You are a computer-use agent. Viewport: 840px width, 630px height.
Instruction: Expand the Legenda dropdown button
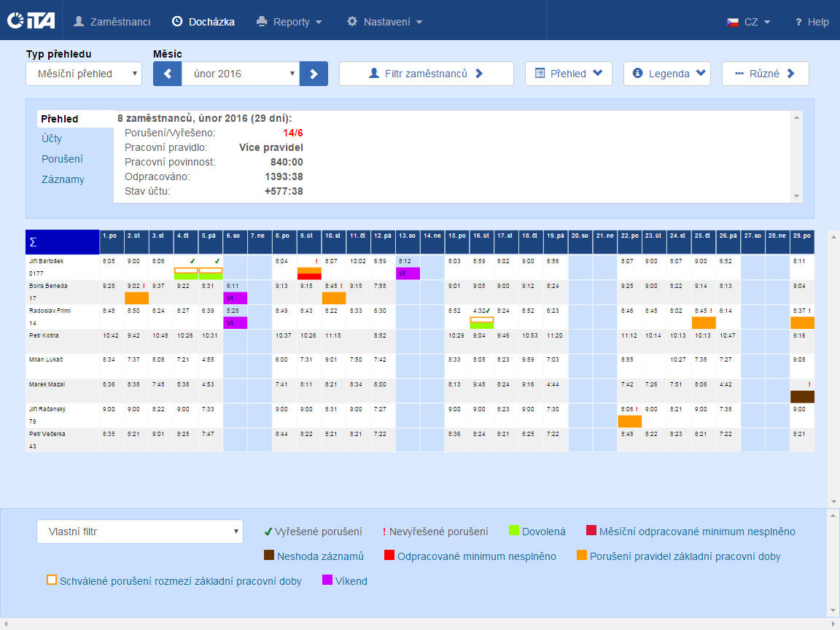pyautogui.click(x=666, y=74)
